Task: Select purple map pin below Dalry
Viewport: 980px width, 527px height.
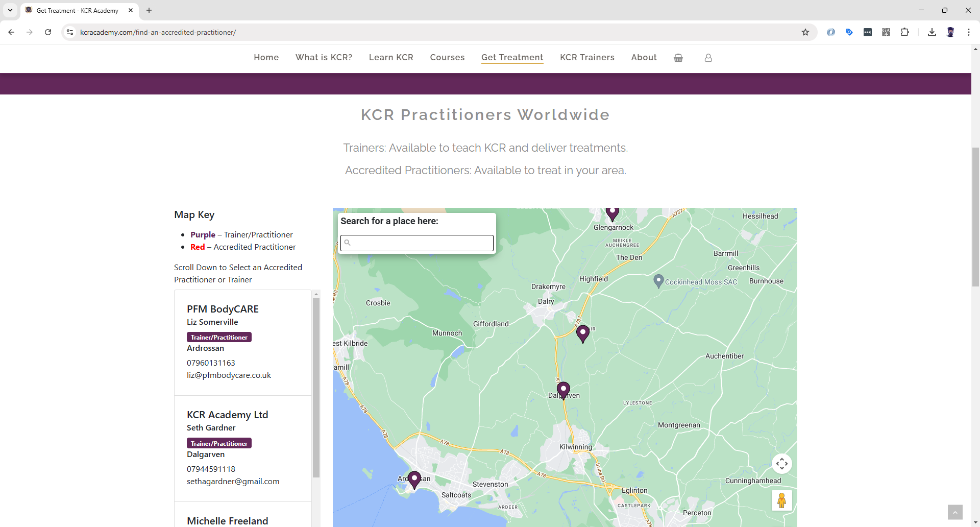Action: point(582,334)
